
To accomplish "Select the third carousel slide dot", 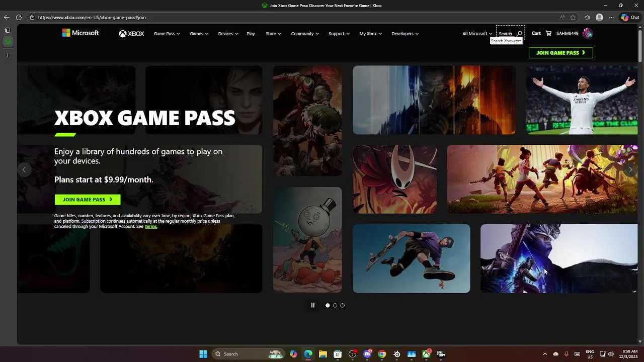I will coord(343,305).
